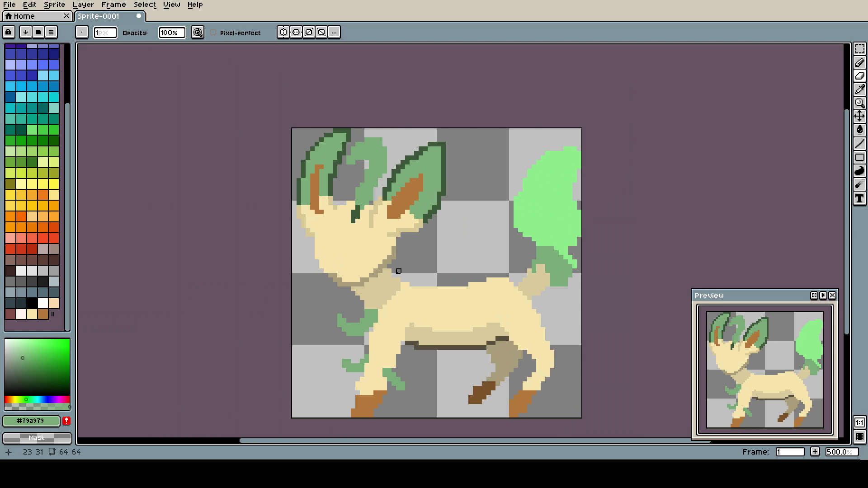Image resolution: width=868 pixels, height=488 pixels.
Task: Select the Rectangle shape tool
Action: 859,157
